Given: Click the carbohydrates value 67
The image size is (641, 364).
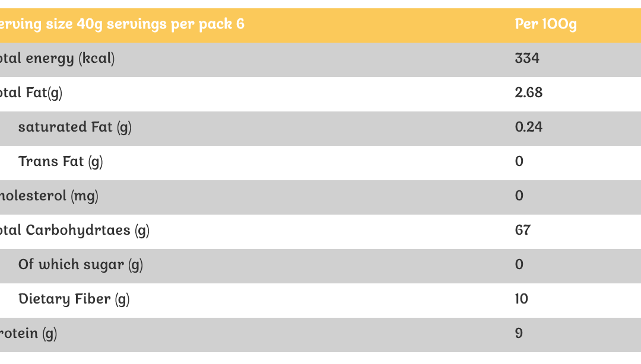Looking at the screenshot, I should (523, 231).
